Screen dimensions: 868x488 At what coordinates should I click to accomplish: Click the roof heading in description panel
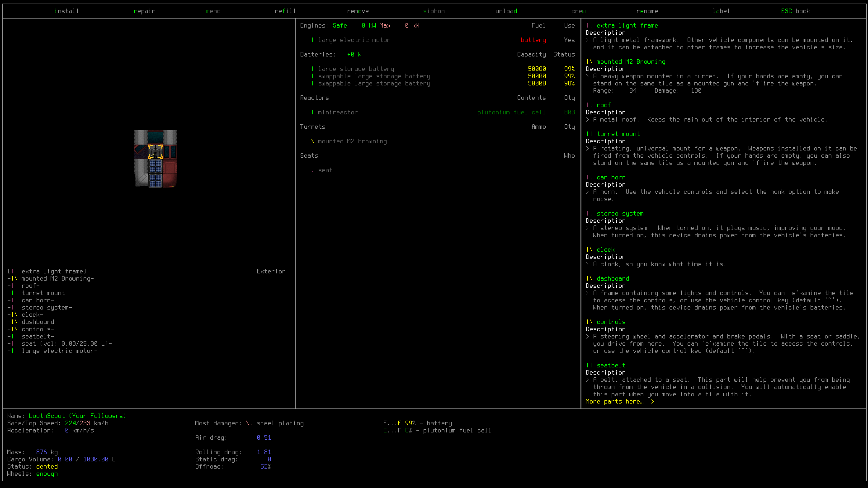point(604,105)
